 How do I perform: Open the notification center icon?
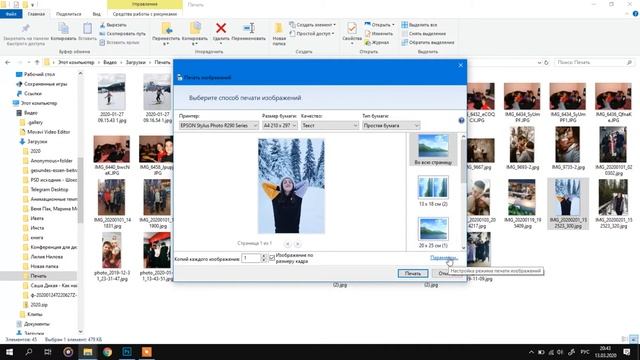click(627, 352)
